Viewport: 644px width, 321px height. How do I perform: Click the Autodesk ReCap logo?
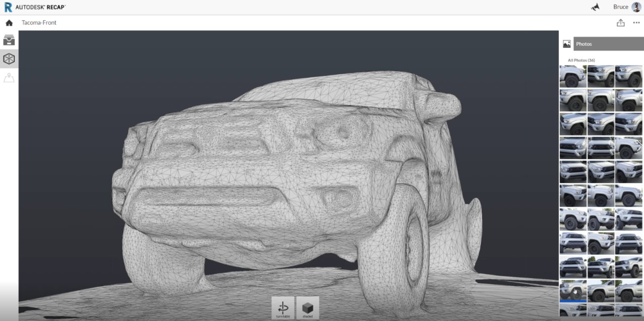(35, 7)
